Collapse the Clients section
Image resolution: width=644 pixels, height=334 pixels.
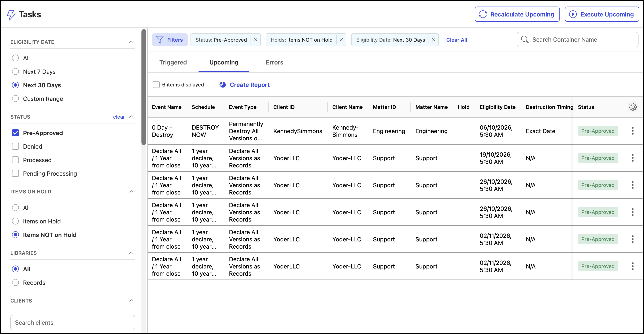click(x=131, y=301)
